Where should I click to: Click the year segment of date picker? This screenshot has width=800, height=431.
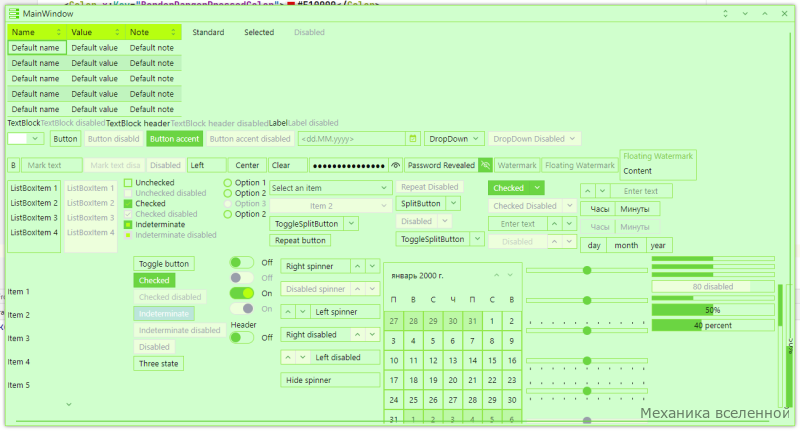(x=658, y=245)
